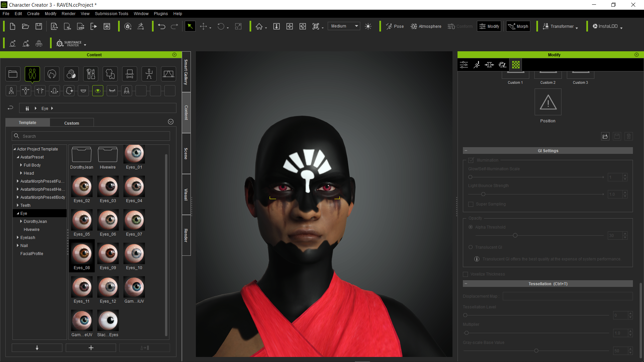The height and width of the screenshot is (362, 644).
Task: Choose the Rotate tool icon
Action: (x=221, y=26)
